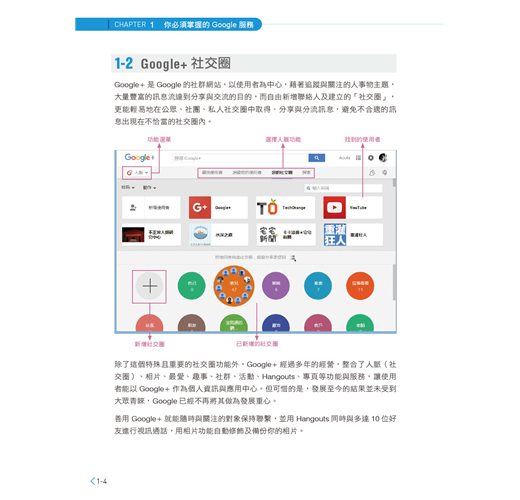Open the TechOrange card name

click(x=294, y=207)
